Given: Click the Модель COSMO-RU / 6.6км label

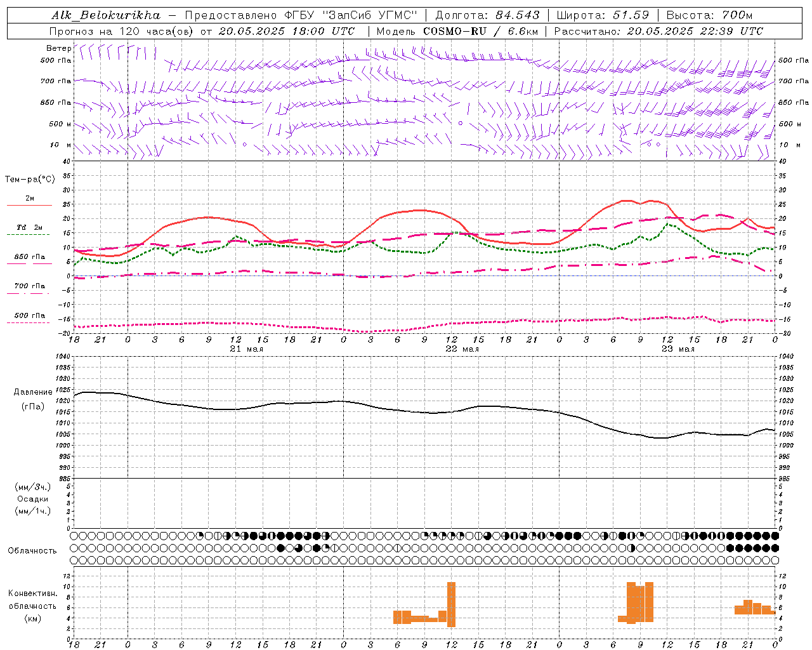Looking at the screenshot, I should [x=457, y=31].
